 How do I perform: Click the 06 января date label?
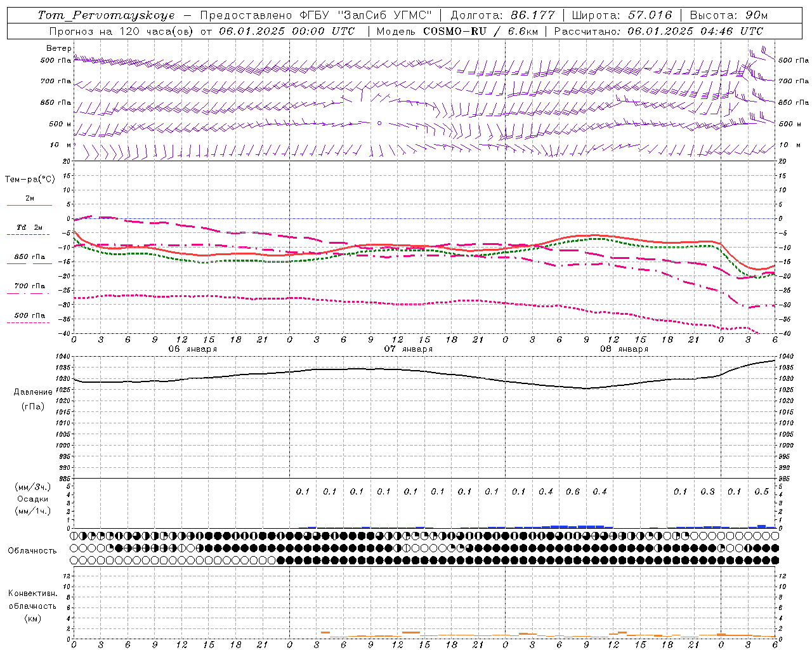click(192, 349)
